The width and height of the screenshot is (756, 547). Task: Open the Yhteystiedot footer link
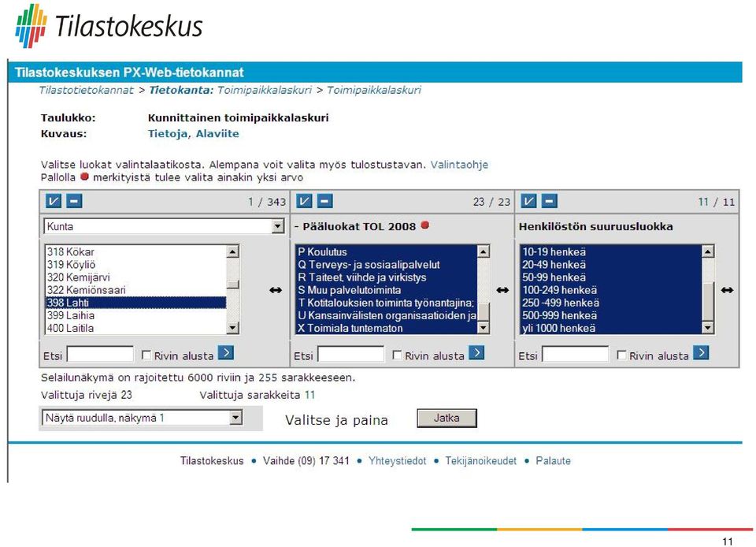coord(397,460)
